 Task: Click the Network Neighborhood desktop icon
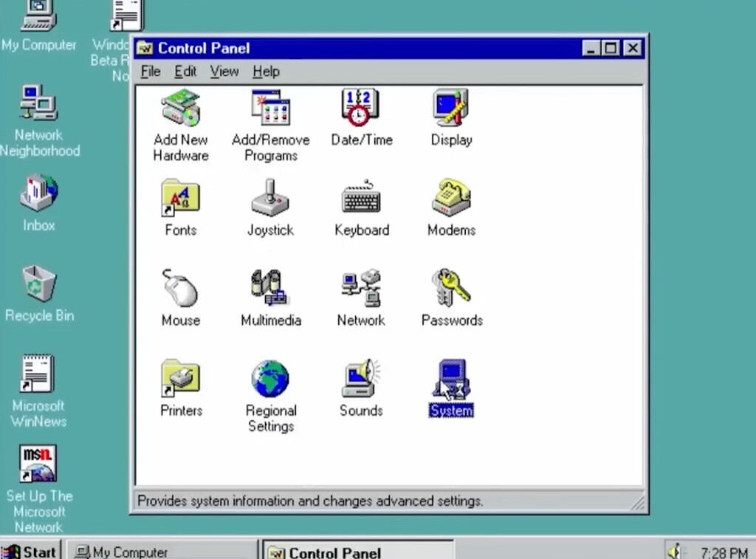point(38,103)
